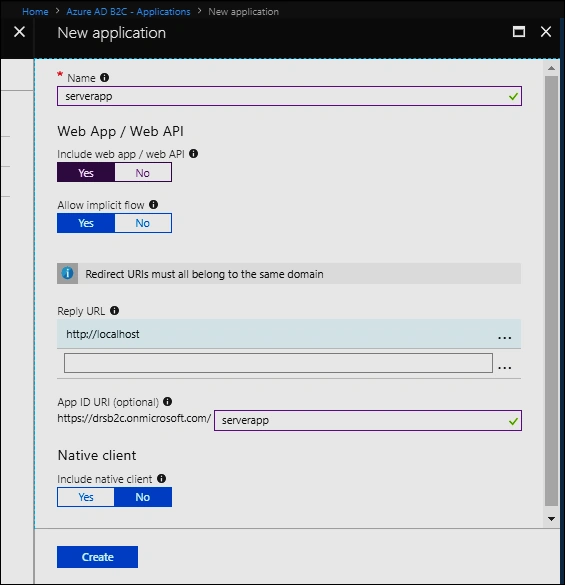Focus the App ID URI serverapp field
This screenshot has width=565, height=585.
368,420
